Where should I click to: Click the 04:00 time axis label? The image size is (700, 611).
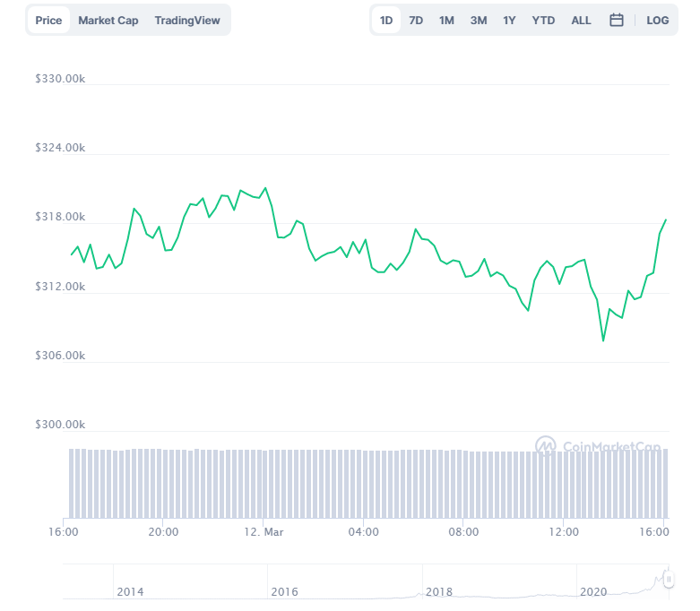point(363,531)
